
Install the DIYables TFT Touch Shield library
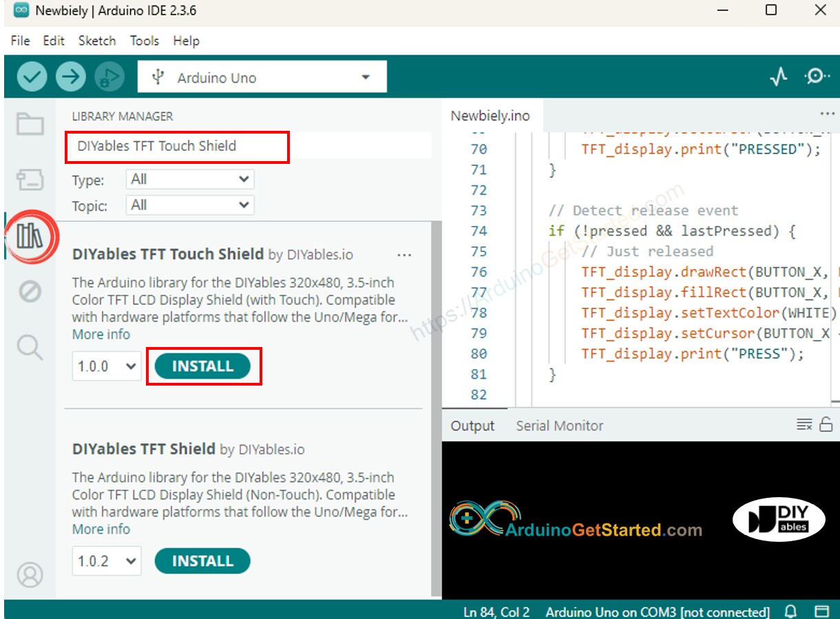(202, 366)
